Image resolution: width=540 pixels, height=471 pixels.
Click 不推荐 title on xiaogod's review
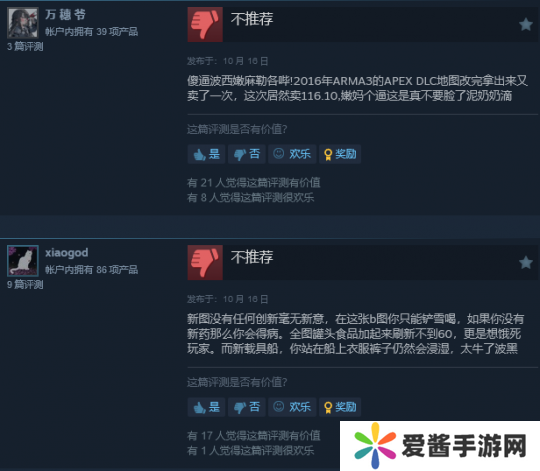coord(252,257)
